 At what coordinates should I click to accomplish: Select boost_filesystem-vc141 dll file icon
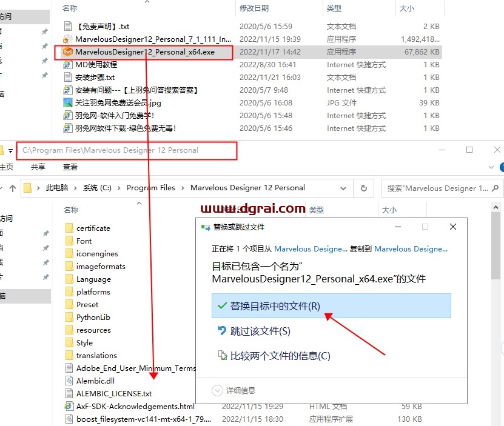point(69,419)
